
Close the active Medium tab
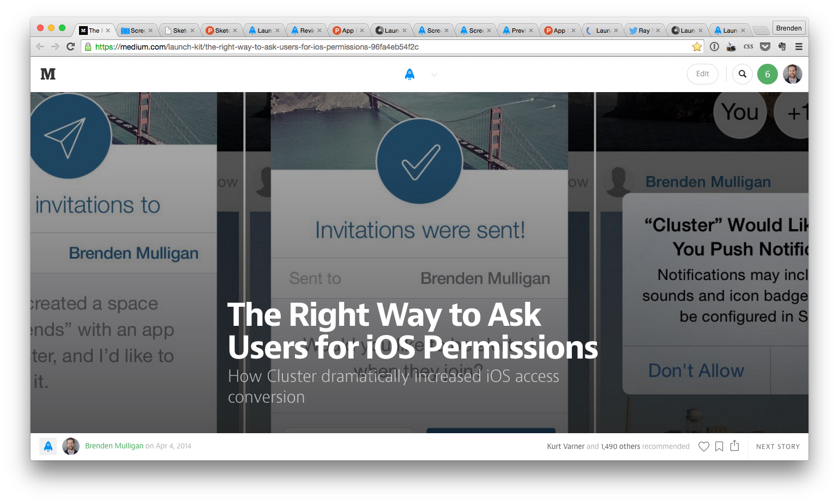point(108,31)
